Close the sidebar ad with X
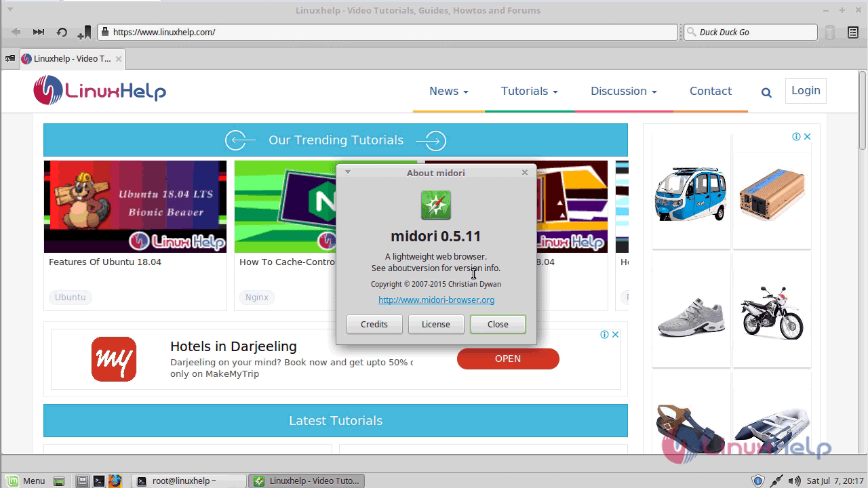This screenshot has height=488, width=868. [x=807, y=136]
